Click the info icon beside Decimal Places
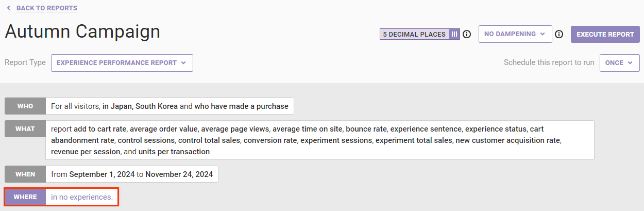The height and width of the screenshot is (211, 644). tap(467, 35)
